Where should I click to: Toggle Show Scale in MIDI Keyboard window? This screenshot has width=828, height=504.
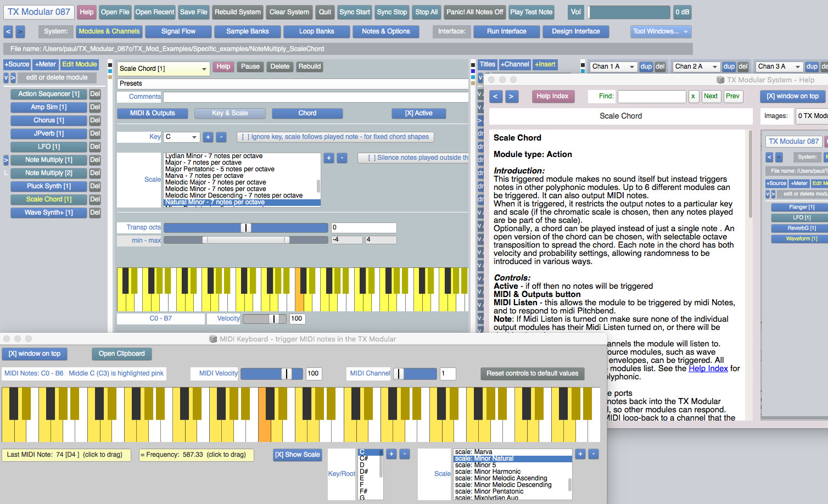[x=298, y=455]
